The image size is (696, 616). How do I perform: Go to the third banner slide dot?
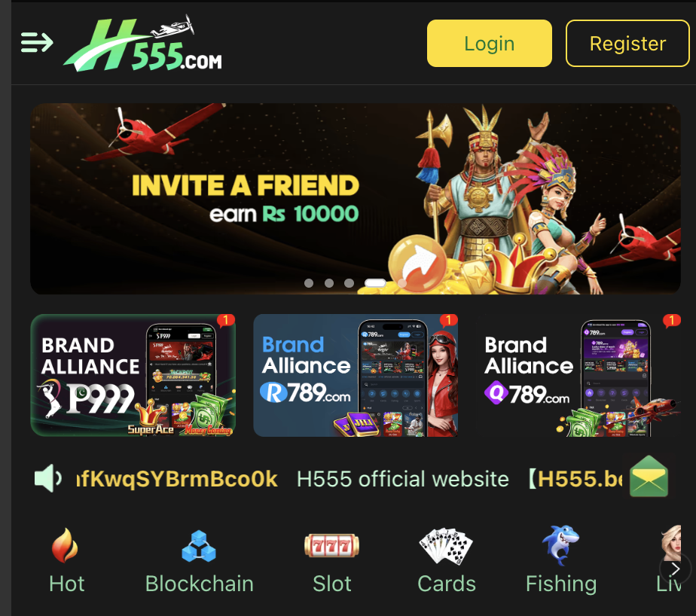tap(350, 283)
